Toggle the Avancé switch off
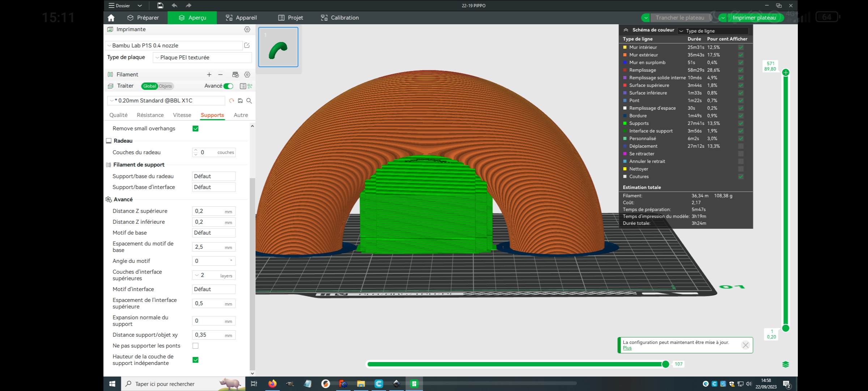The height and width of the screenshot is (391, 868). click(x=229, y=86)
